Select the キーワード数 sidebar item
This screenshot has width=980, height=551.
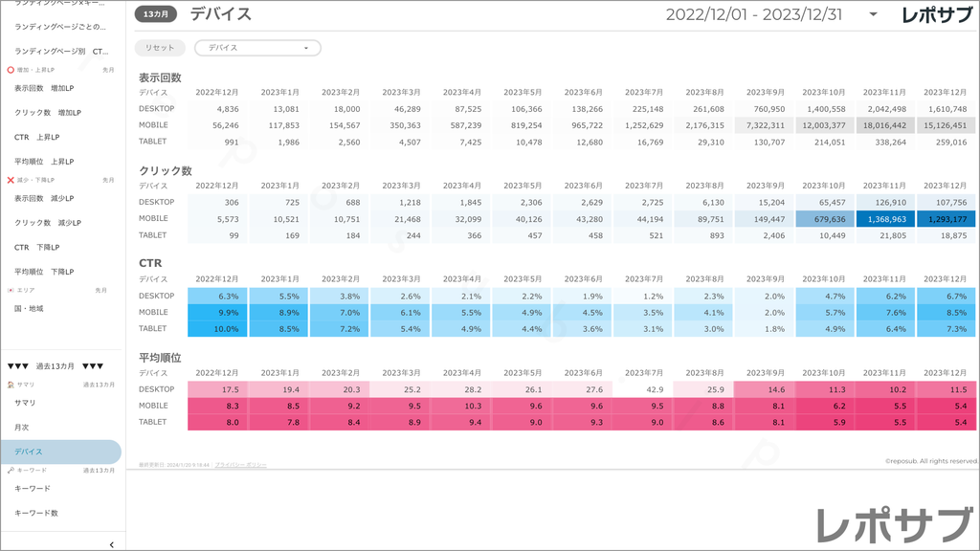36,513
